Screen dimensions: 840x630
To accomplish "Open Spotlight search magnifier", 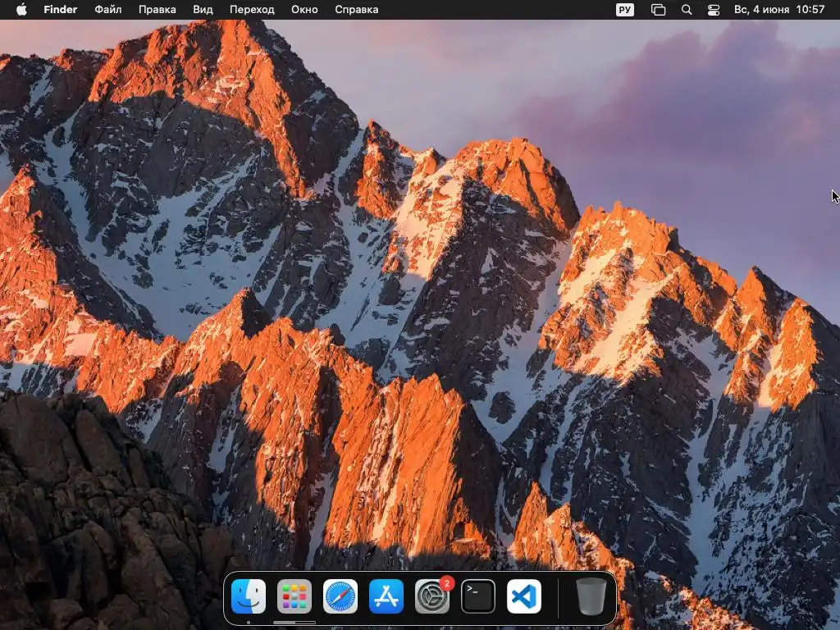I will tap(687, 10).
